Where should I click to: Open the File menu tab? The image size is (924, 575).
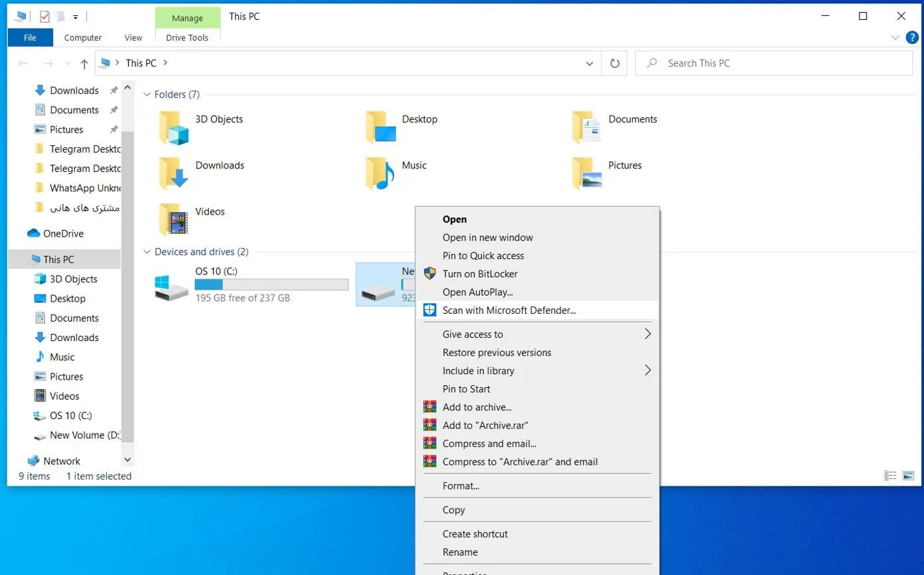pos(30,38)
